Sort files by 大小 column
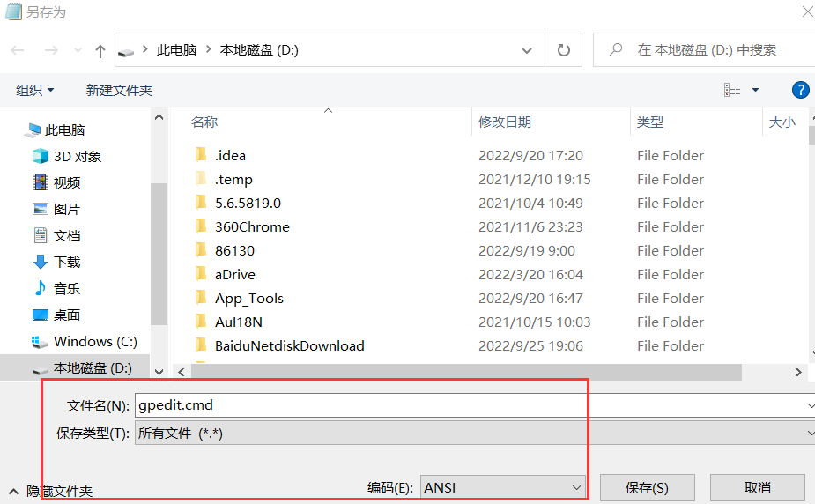The height and width of the screenshot is (504, 815). click(x=782, y=122)
